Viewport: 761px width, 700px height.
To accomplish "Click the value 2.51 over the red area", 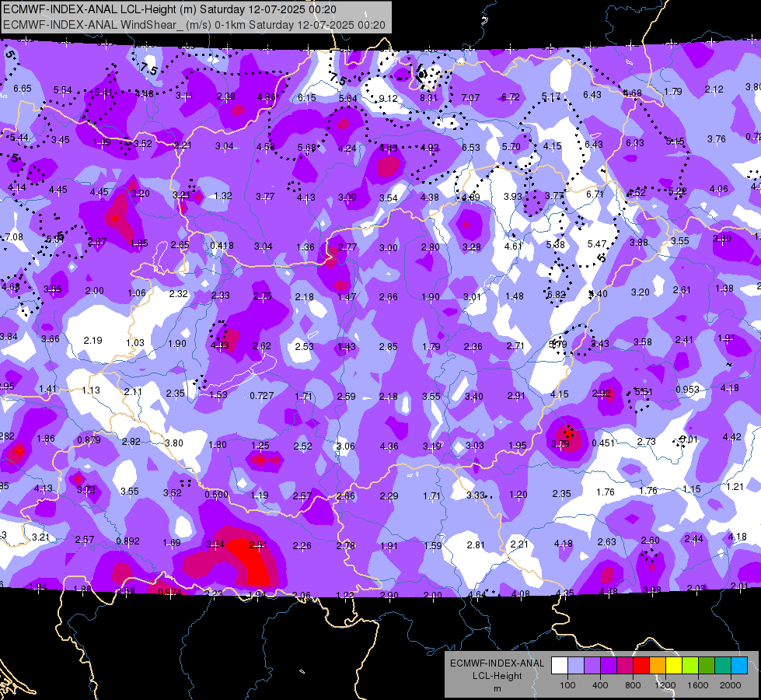I will click(x=258, y=545).
